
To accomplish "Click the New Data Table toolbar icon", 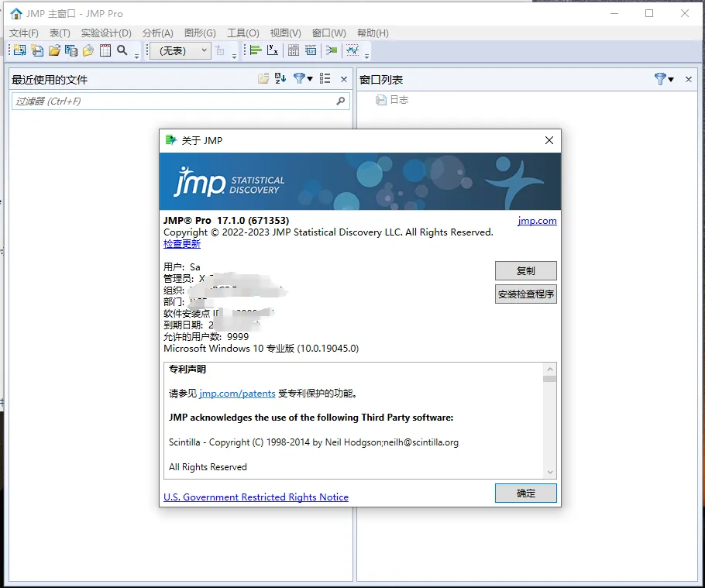I will (x=20, y=50).
